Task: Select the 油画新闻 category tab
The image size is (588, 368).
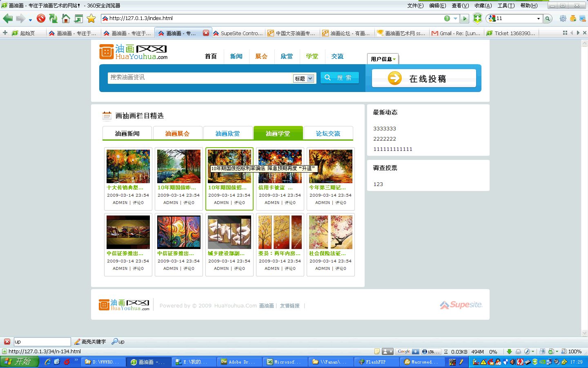Action: pyautogui.click(x=127, y=133)
